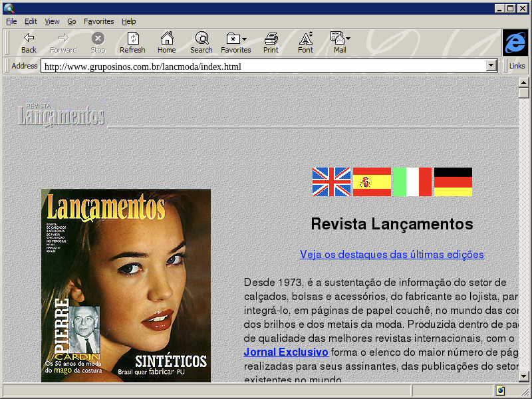Open the Search toolbar icon
The height and width of the screenshot is (399, 532).
(201, 43)
